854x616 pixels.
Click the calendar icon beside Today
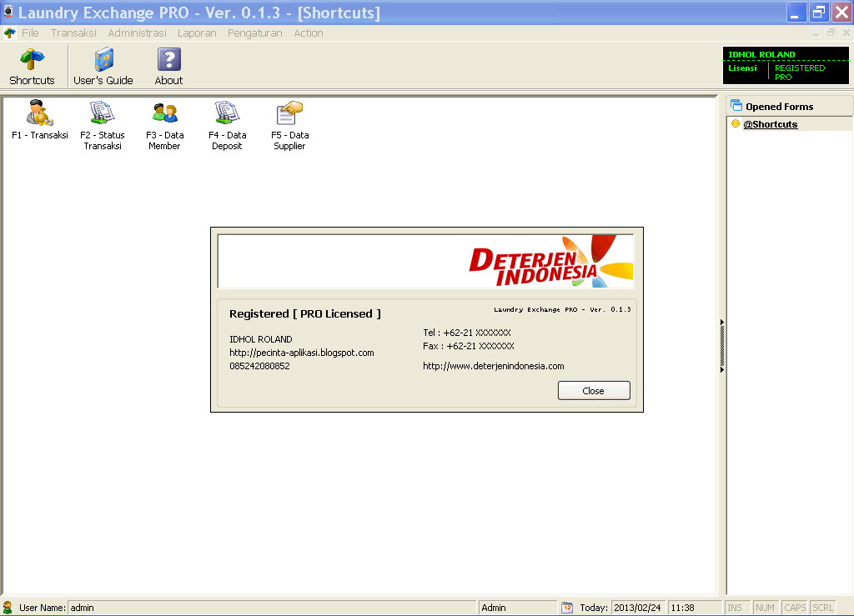[567, 608]
